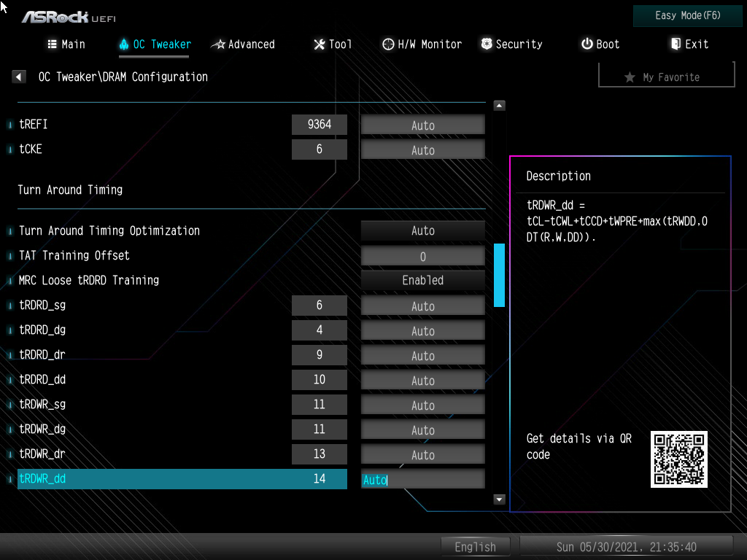The height and width of the screenshot is (560, 747).
Task: Click the blue scrollbar thumb
Action: (499, 275)
